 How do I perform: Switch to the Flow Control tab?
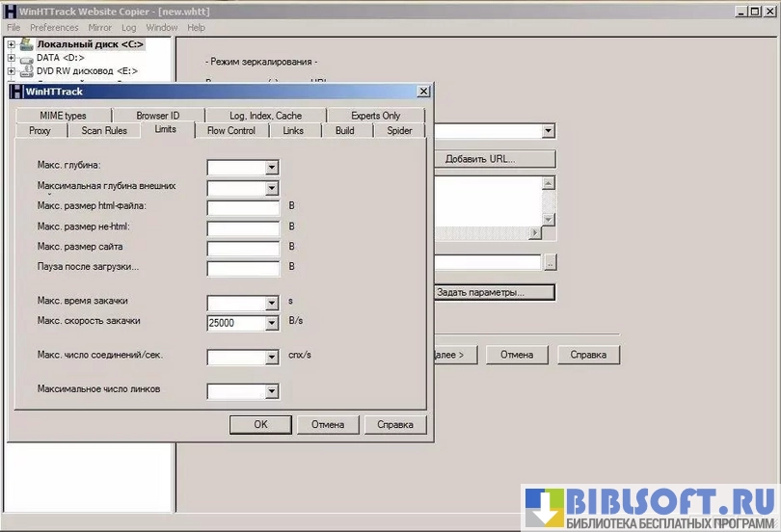pos(230,130)
